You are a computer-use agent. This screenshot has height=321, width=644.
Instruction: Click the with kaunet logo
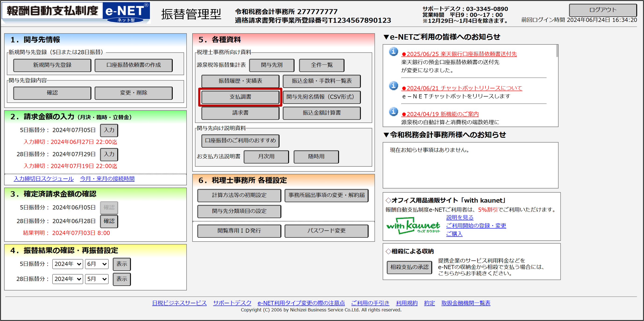[413, 226]
